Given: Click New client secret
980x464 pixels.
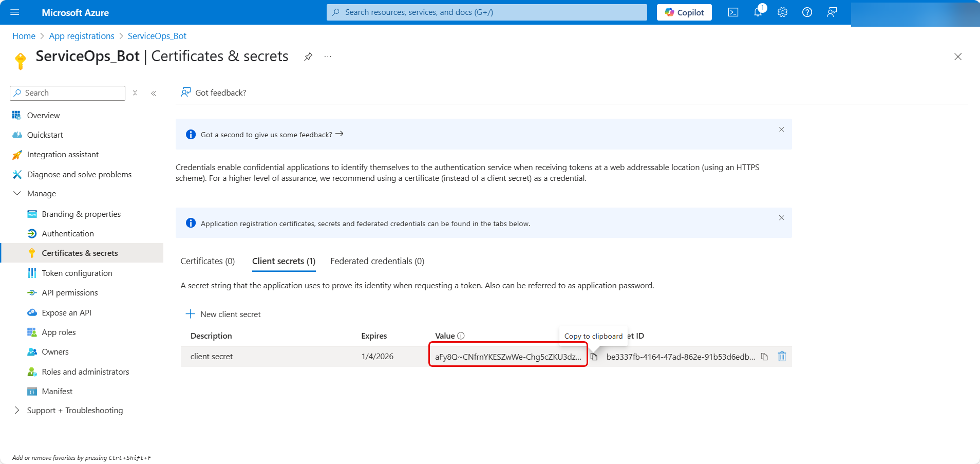Looking at the screenshot, I should tap(223, 314).
